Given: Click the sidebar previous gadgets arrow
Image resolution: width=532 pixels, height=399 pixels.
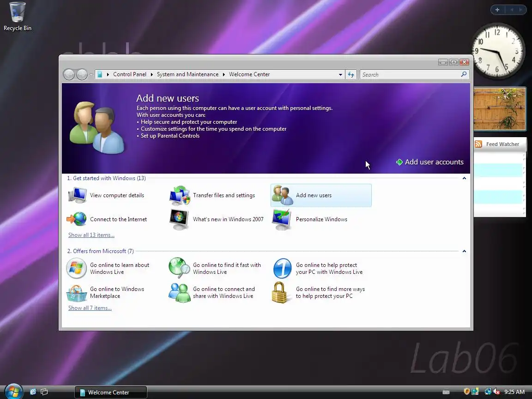Looking at the screenshot, I should pyautogui.click(x=512, y=10).
